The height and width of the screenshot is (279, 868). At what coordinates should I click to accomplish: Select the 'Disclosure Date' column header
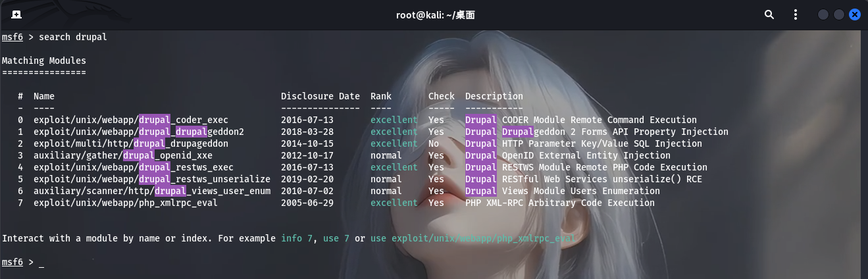[x=320, y=96]
